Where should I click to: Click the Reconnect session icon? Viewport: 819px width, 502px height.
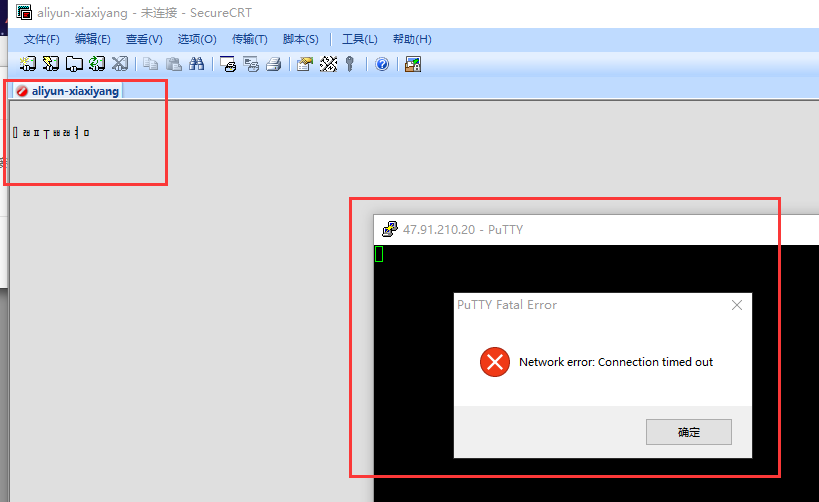[x=97, y=64]
